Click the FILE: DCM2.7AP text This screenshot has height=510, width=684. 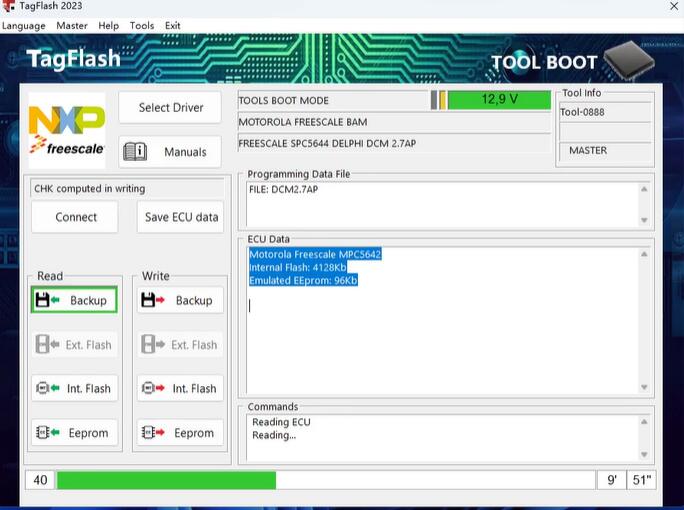[x=283, y=189]
